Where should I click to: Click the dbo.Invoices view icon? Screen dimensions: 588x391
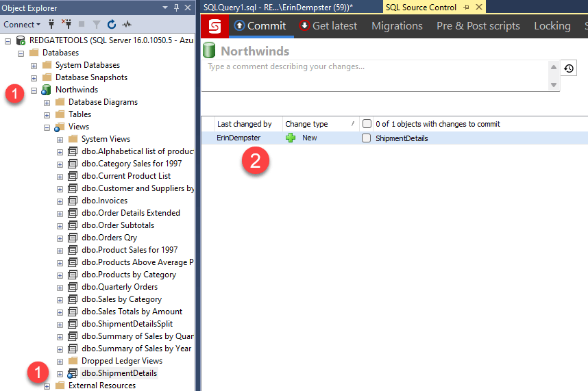[73, 201]
